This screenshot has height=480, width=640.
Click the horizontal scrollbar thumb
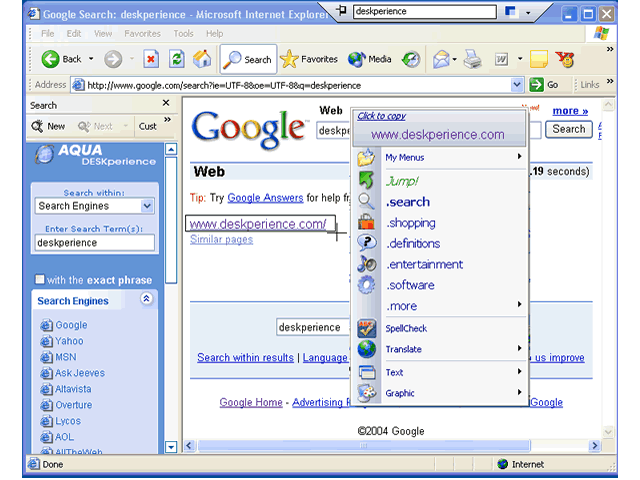click(364, 445)
